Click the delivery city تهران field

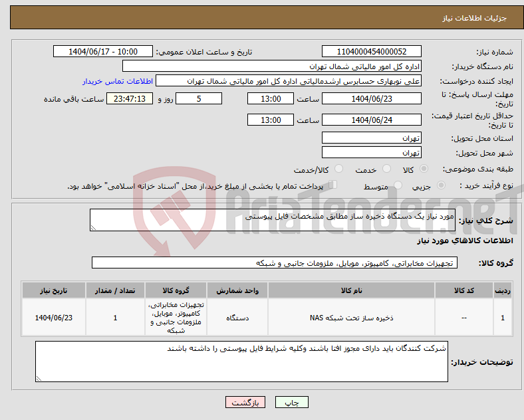pyautogui.click(x=371, y=152)
